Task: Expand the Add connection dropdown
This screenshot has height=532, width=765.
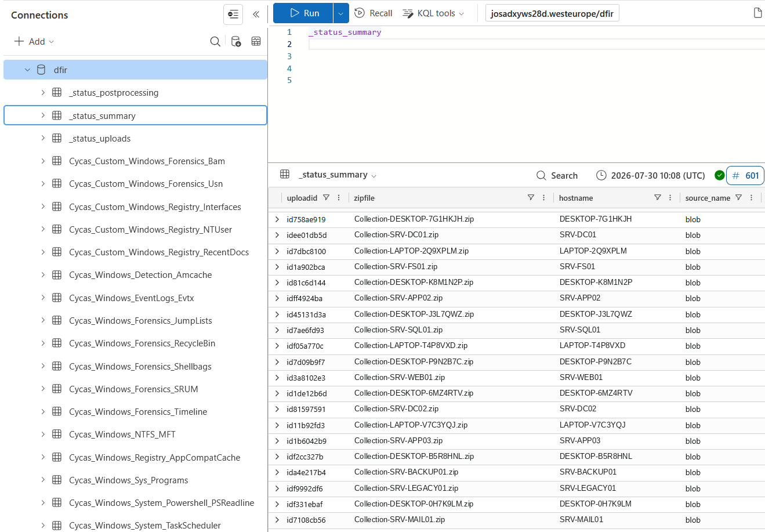Action: (x=51, y=42)
